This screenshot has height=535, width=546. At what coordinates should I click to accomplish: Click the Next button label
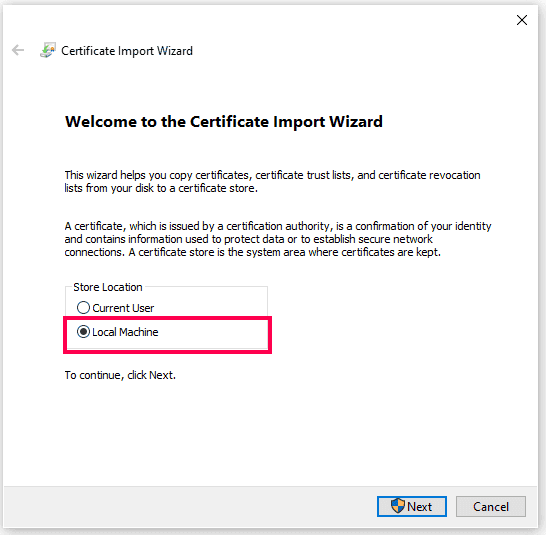[x=419, y=506]
